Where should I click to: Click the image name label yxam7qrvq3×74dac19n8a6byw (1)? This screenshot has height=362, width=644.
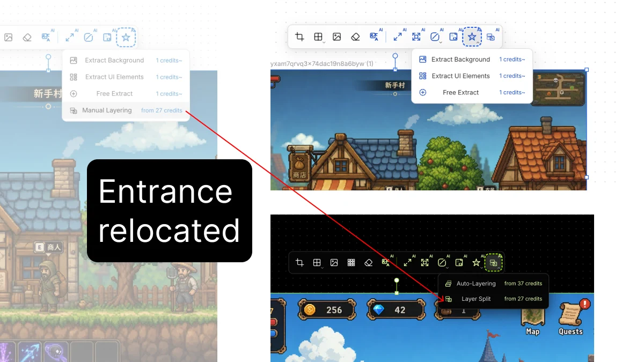pos(321,64)
